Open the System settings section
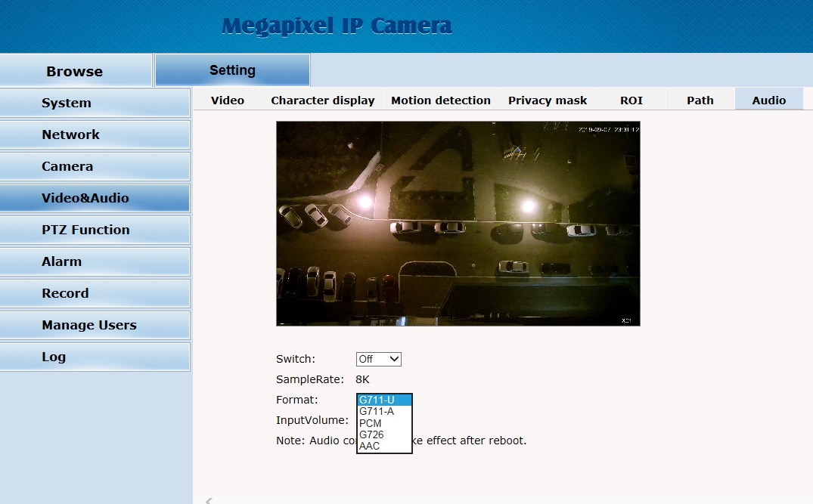The image size is (813, 504). (x=95, y=103)
